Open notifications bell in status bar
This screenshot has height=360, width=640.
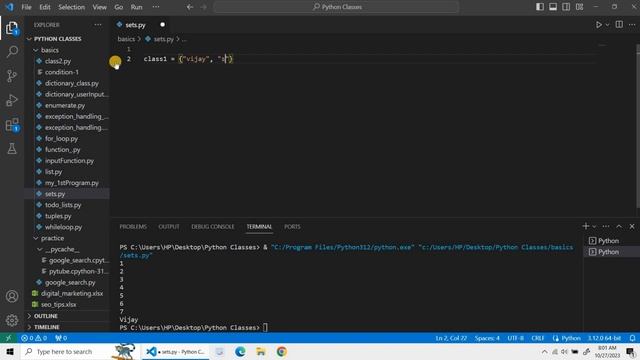632,338
